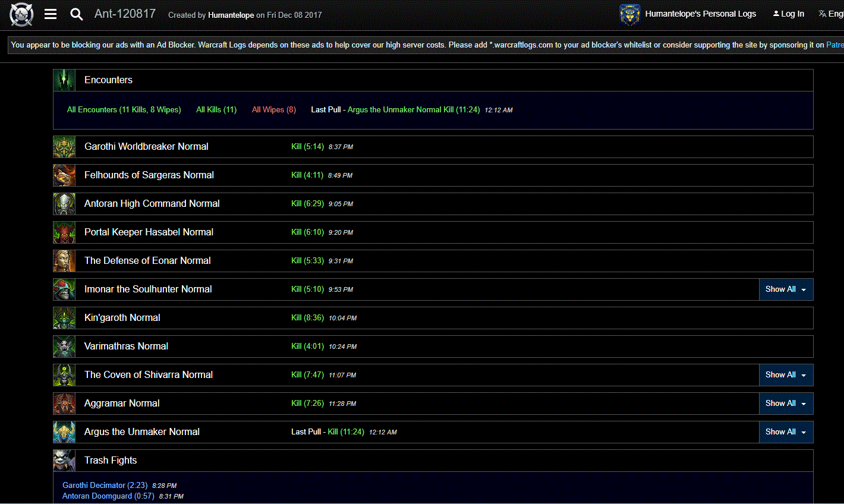Expand Show All for Imonar the Soulhunter
The image size is (844, 504).
point(785,289)
